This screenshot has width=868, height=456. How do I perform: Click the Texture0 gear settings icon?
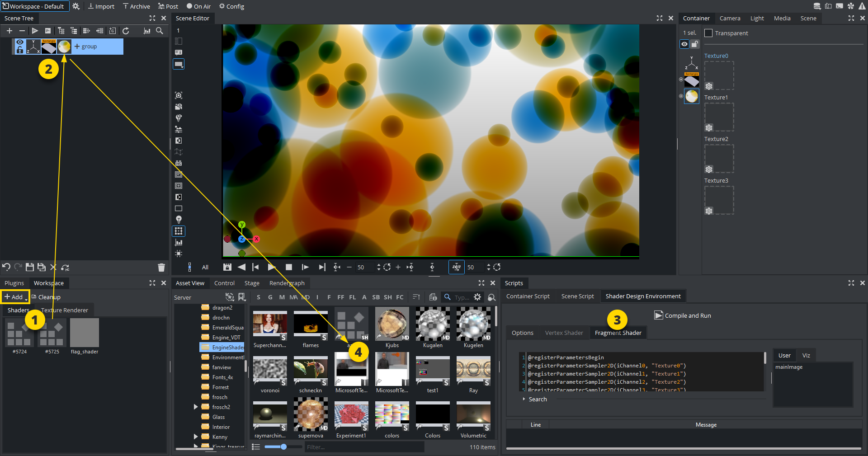click(x=709, y=86)
